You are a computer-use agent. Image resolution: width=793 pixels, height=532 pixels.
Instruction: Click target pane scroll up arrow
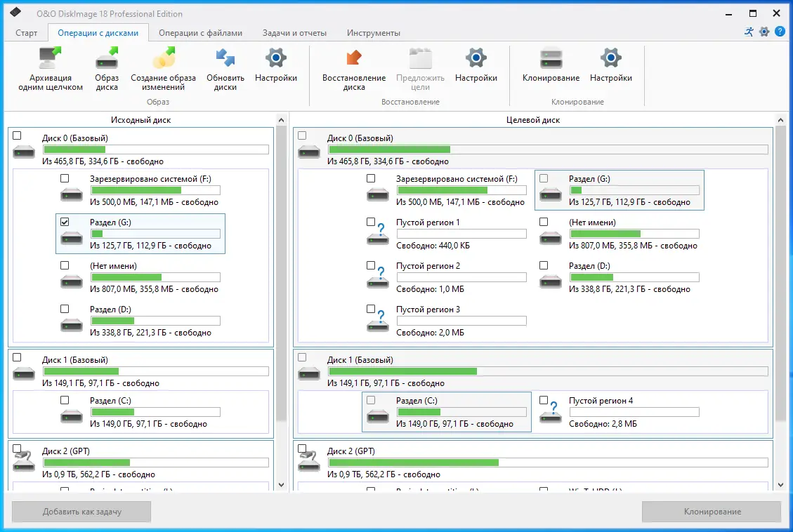pyautogui.click(x=780, y=120)
